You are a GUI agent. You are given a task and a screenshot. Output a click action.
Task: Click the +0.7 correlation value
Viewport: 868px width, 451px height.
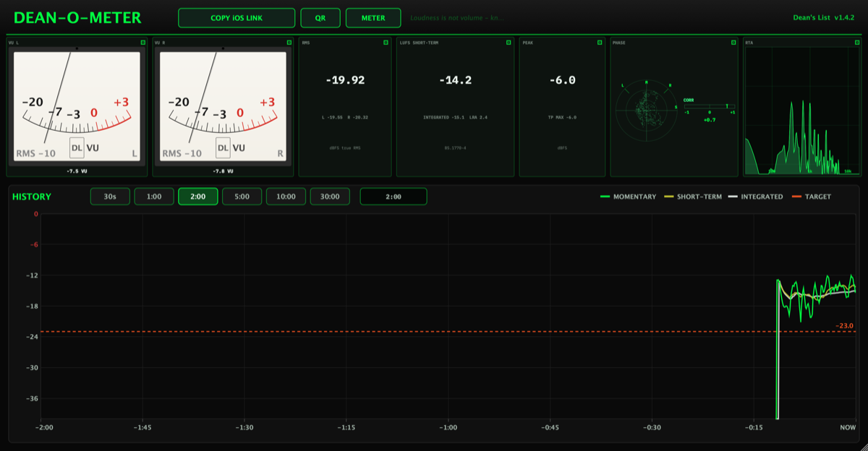[x=710, y=119]
